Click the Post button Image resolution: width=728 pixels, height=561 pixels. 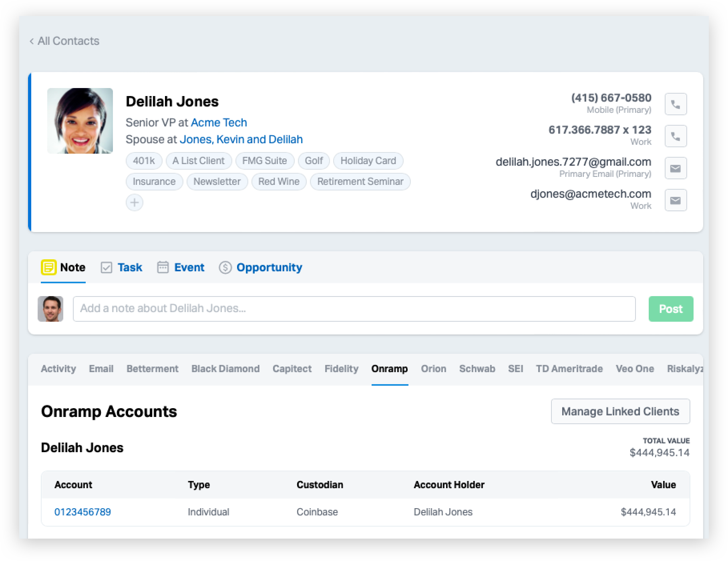671,309
